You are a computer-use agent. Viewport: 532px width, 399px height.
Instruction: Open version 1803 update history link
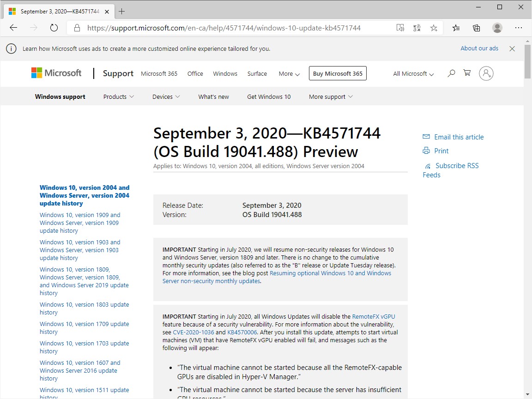coord(84,308)
